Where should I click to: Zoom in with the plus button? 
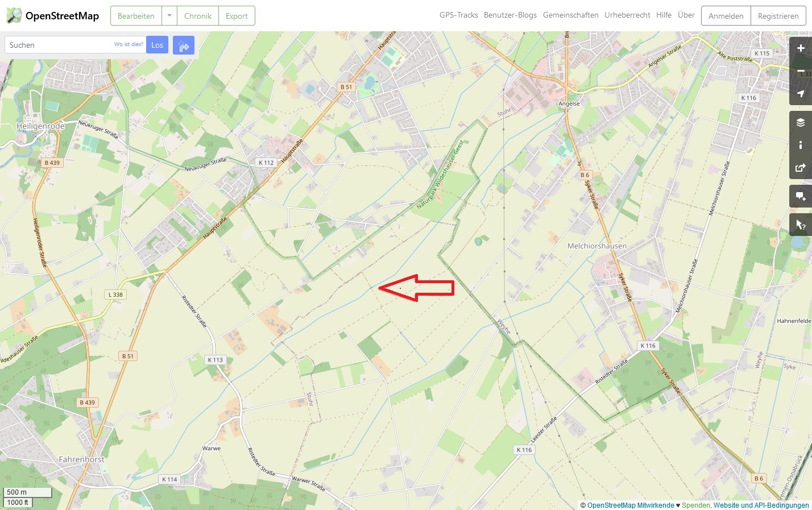tap(801, 48)
